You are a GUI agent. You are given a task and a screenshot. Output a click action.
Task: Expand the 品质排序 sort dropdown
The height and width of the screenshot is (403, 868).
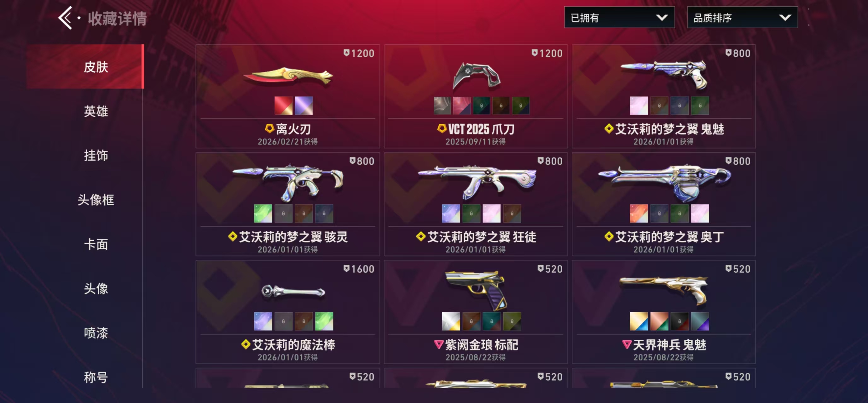point(742,18)
